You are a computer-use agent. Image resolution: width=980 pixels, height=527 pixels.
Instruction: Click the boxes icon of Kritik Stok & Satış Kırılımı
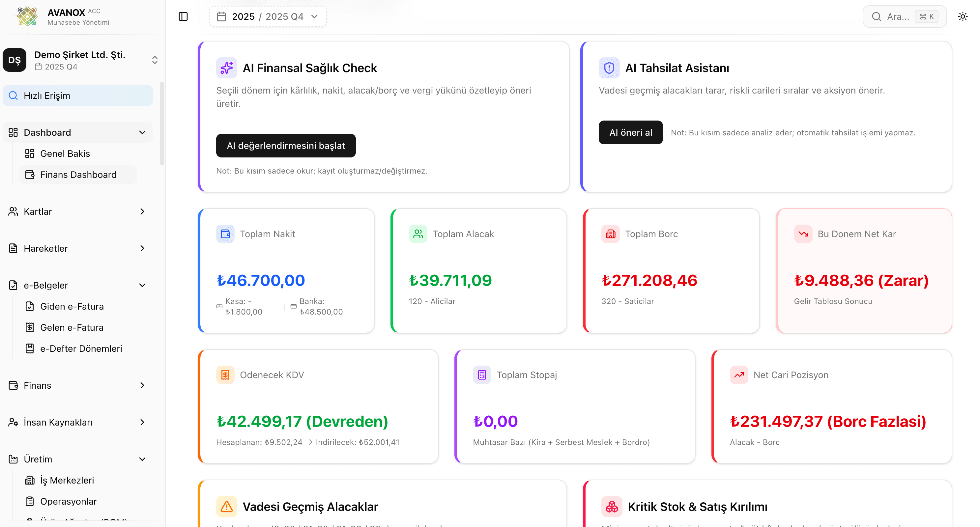point(612,507)
